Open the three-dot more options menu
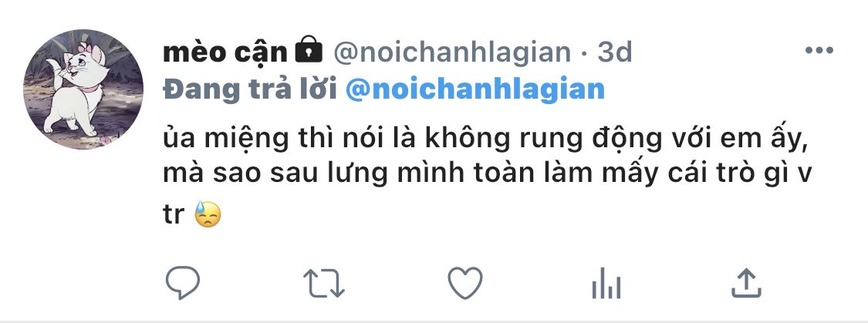This screenshot has width=868, height=323. pos(819,51)
